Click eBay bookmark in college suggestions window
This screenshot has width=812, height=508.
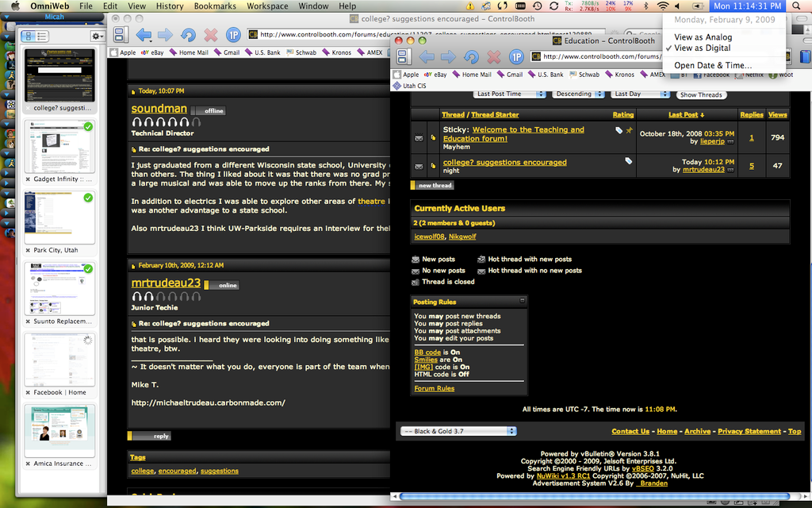coord(152,52)
